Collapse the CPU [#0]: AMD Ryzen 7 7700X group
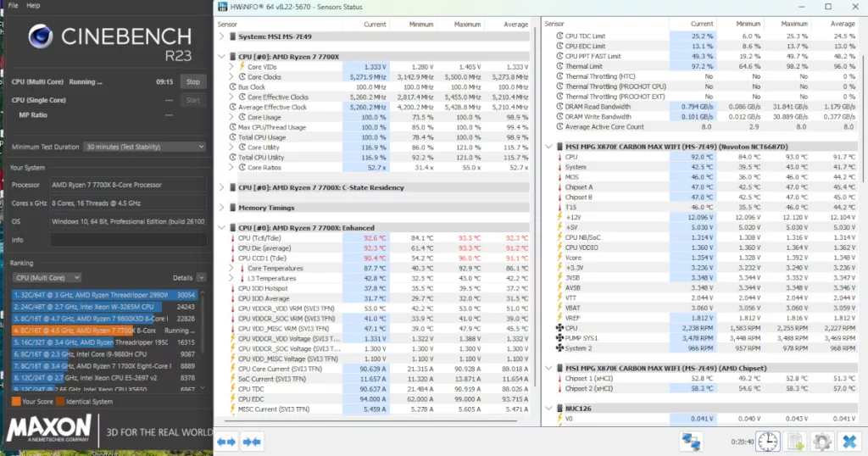This screenshot has width=868, height=456. (x=221, y=57)
